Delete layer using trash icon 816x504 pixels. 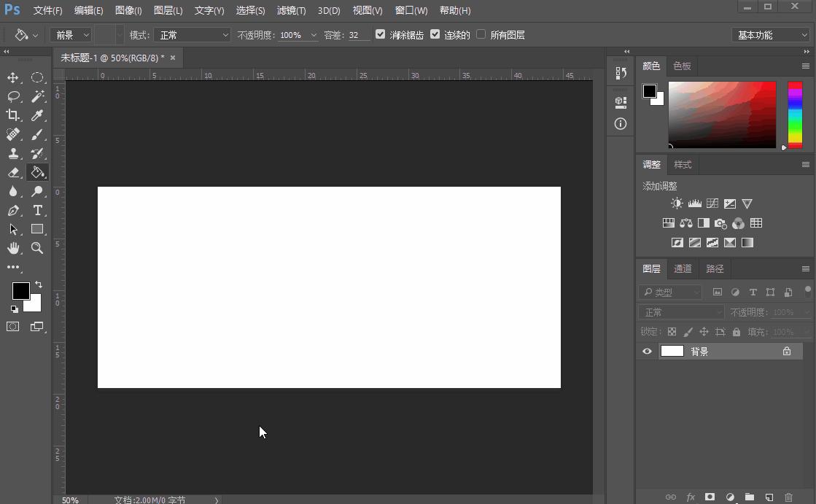[788, 497]
